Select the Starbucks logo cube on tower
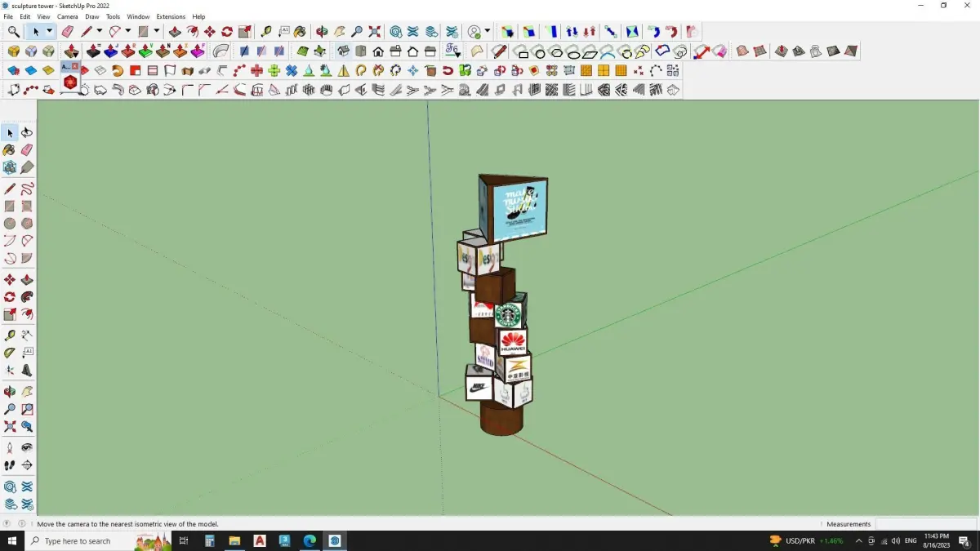This screenshot has height=551, width=980. click(510, 313)
